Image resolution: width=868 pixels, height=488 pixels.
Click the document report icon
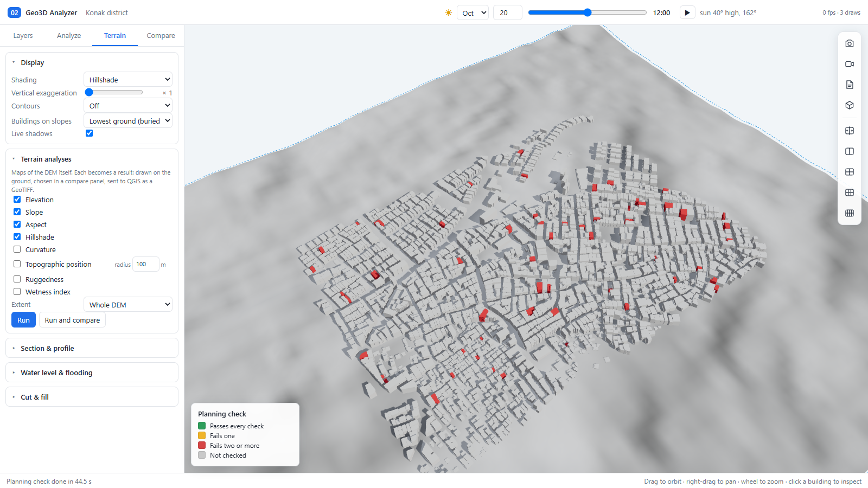coord(850,85)
